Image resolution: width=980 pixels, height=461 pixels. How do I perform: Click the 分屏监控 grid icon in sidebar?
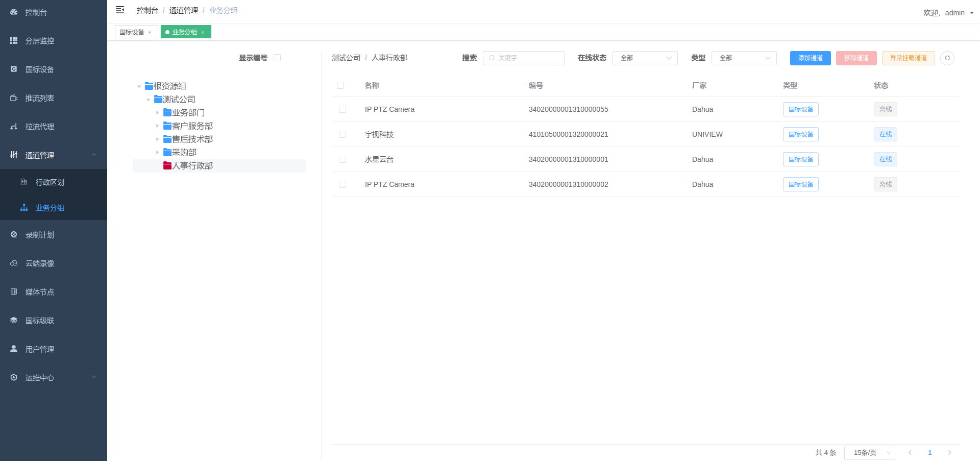14,40
